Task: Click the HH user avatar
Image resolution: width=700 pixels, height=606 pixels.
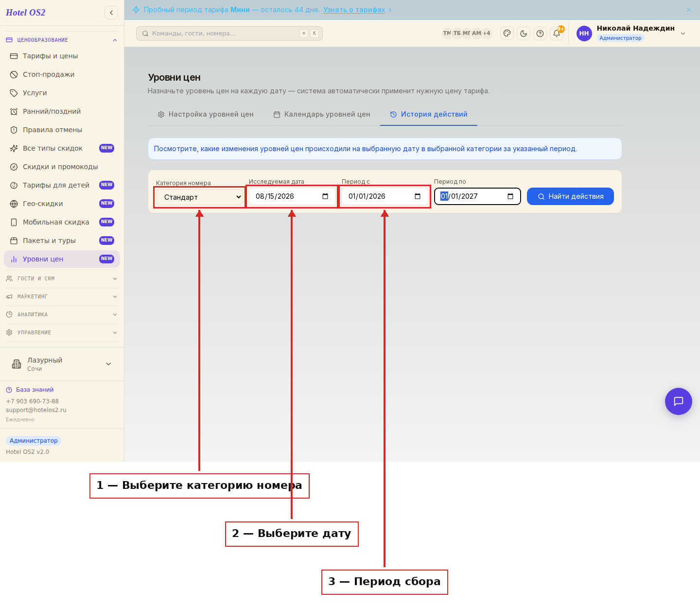Action: click(x=584, y=33)
